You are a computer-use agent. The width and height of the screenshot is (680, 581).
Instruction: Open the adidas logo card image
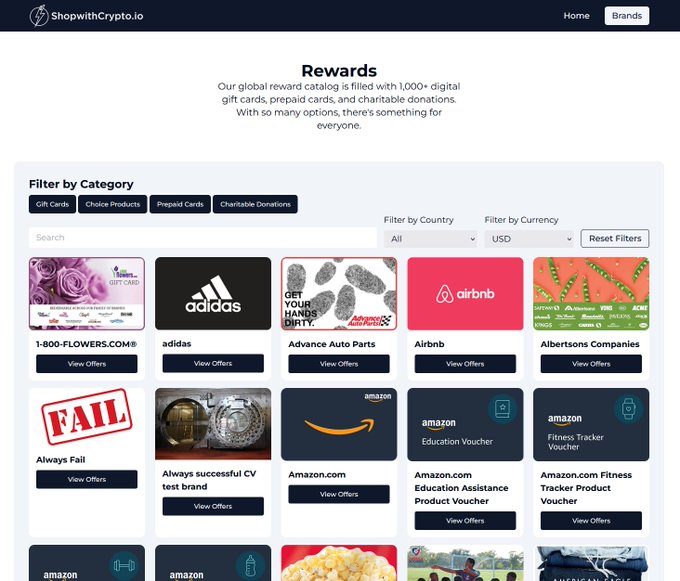pos(213,294)
